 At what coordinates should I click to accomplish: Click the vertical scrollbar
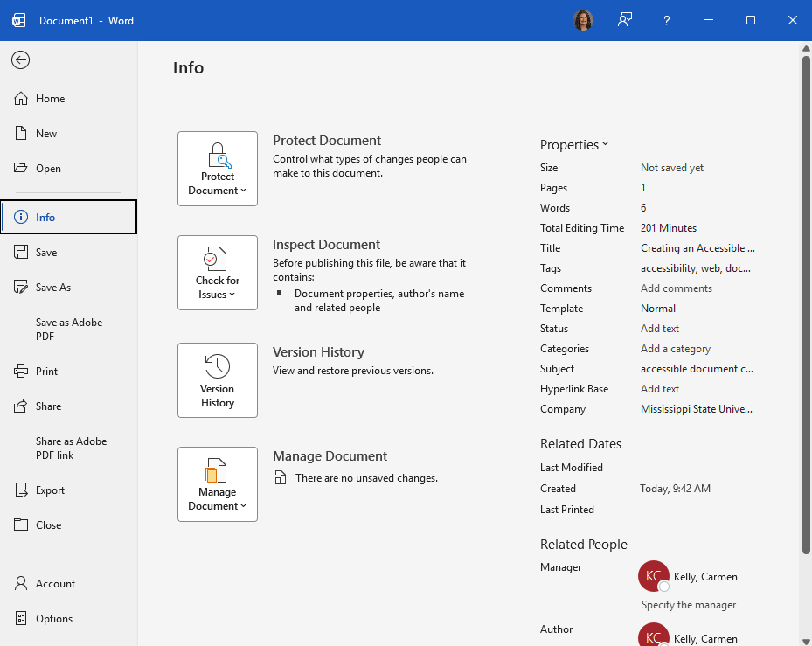click(x=806, y=304)
